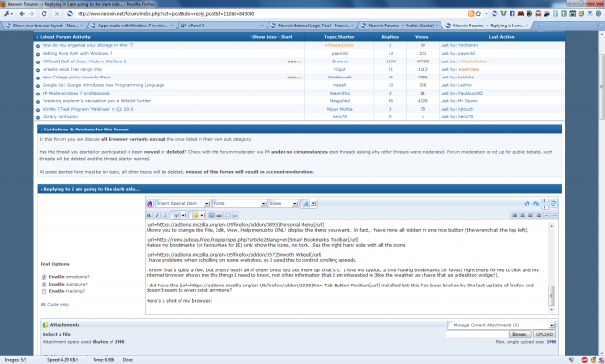Viewport: 605px width, 364px height.
Task: Click the superscript/subscript editor button
Action: (176, 216)
